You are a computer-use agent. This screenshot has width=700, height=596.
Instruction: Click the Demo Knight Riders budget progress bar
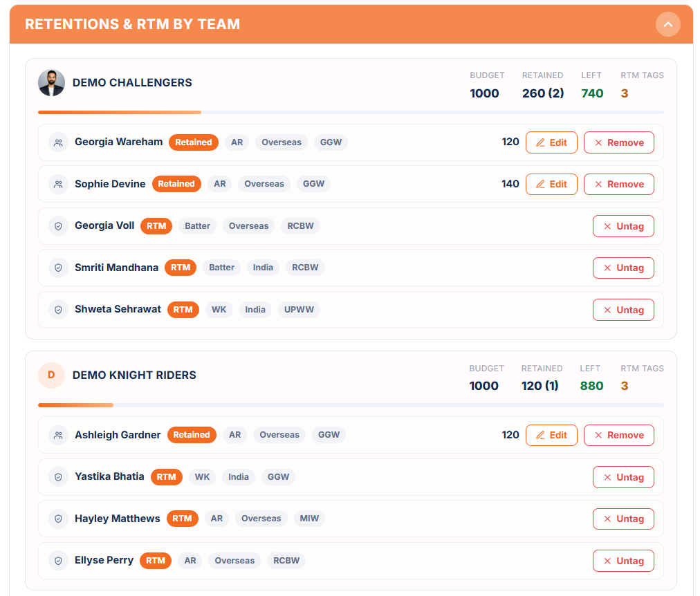click(x=351, y=405)
